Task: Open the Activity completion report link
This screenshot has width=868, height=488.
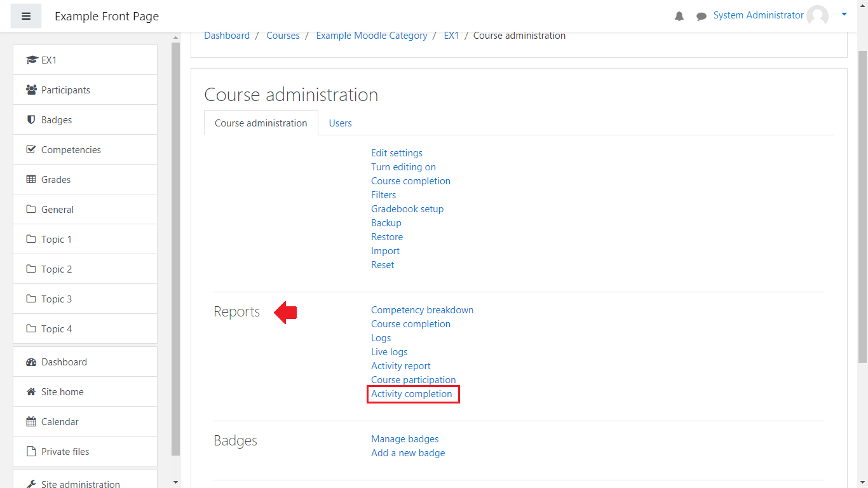Action: [412, 394]
